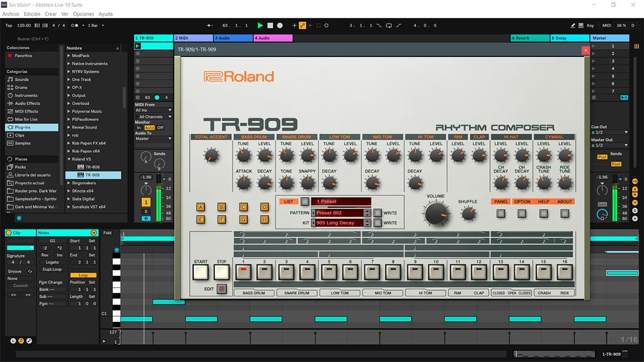Collapse the Roland VS folder
The width and height of the screenshot is (644, 362).
tap(69, 159)
